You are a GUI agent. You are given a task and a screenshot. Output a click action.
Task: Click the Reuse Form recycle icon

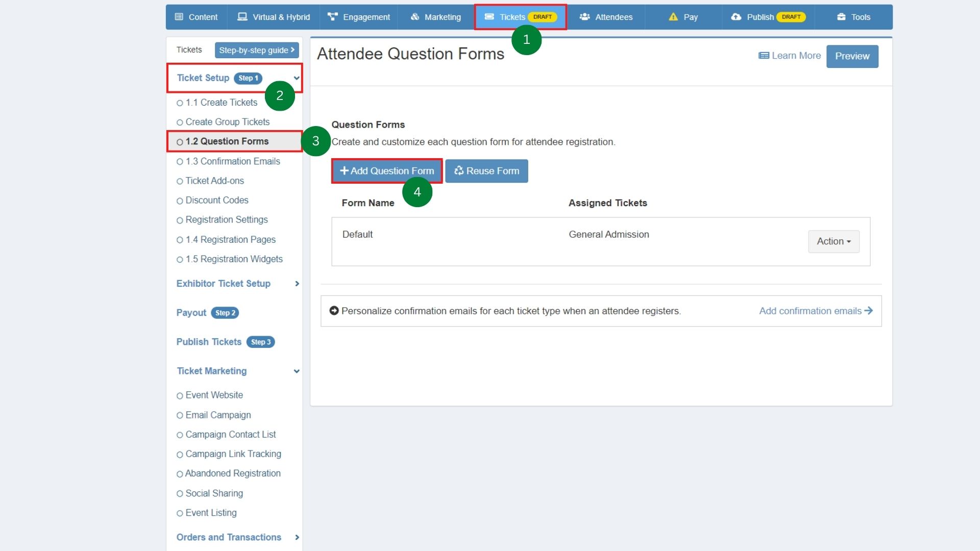[458, 171]
